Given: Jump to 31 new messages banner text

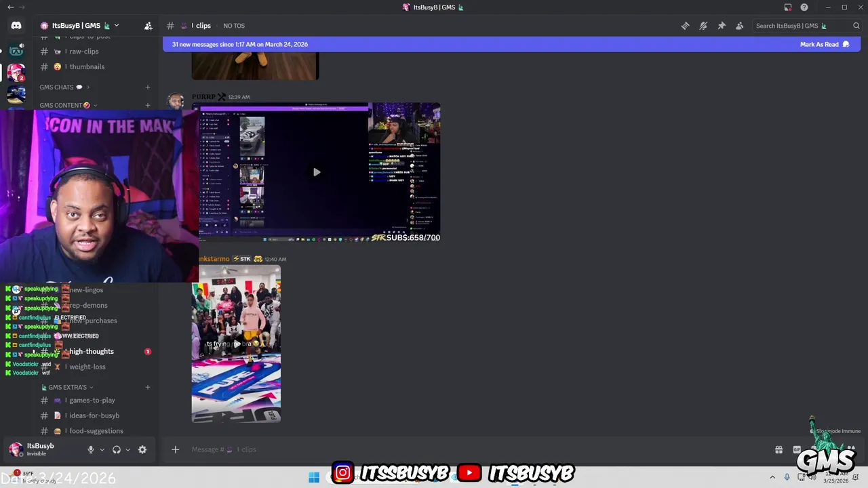Looking at the screenshot, I should [240, 44].
